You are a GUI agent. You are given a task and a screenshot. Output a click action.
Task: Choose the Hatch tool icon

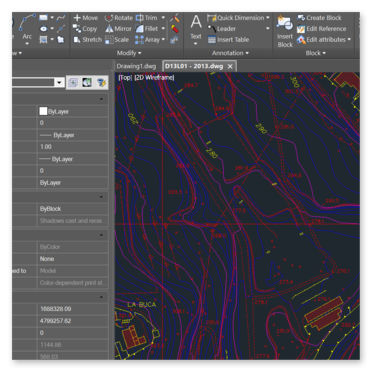tap(43, 40)
